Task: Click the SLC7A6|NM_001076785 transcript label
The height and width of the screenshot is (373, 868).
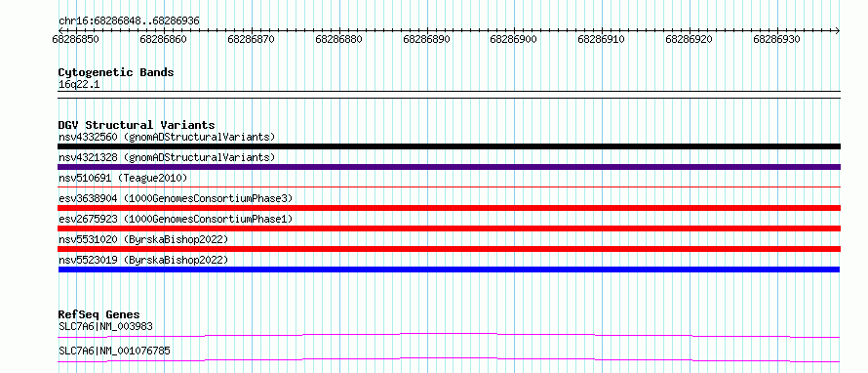Action: (x=114, y=351)
